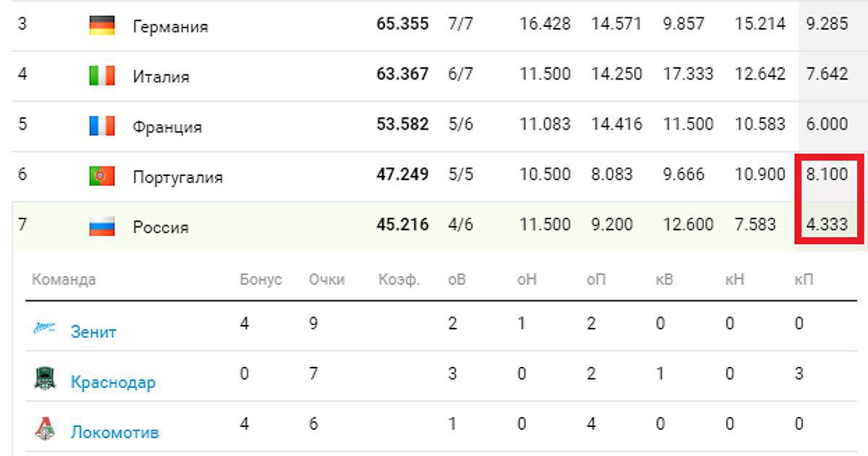Image resolution: width=868 pixels, height=456 pixels.
Task: Click the Команда column header
Action: click(64, 280)
